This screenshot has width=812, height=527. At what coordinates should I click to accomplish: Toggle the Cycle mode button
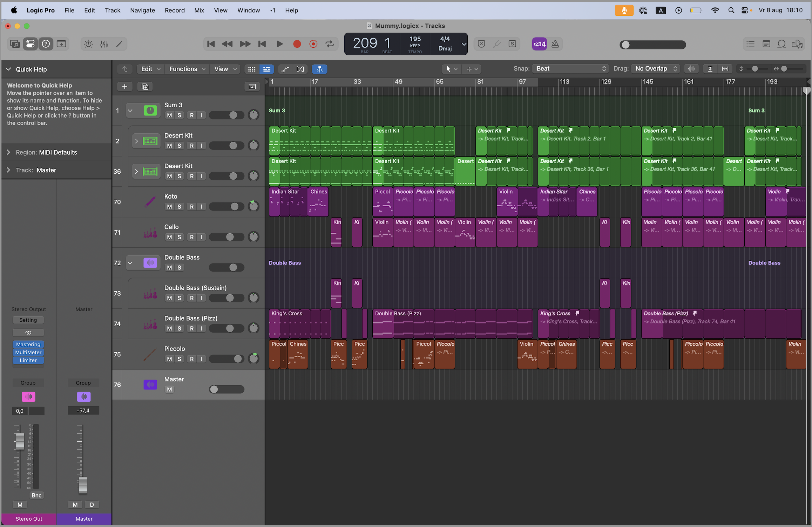point(330,44)
